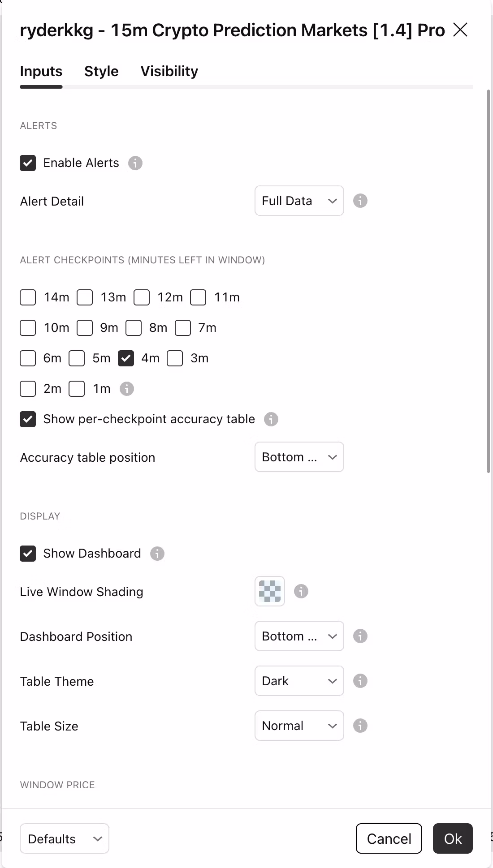
Task: Switch to the Visibility tab
Action: point(169,71)
